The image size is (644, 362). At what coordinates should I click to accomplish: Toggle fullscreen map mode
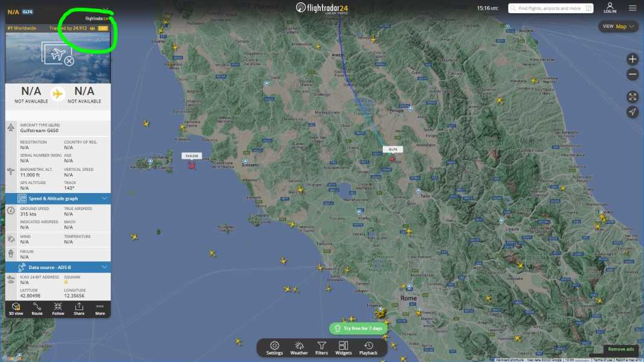pos(633,97)
